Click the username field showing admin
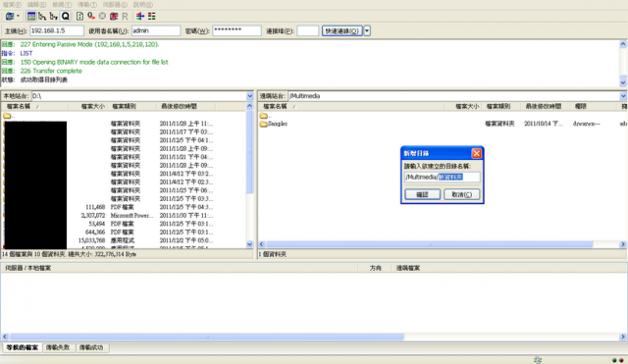This screenshot has width=628, height=364. (x=155, y=30)
